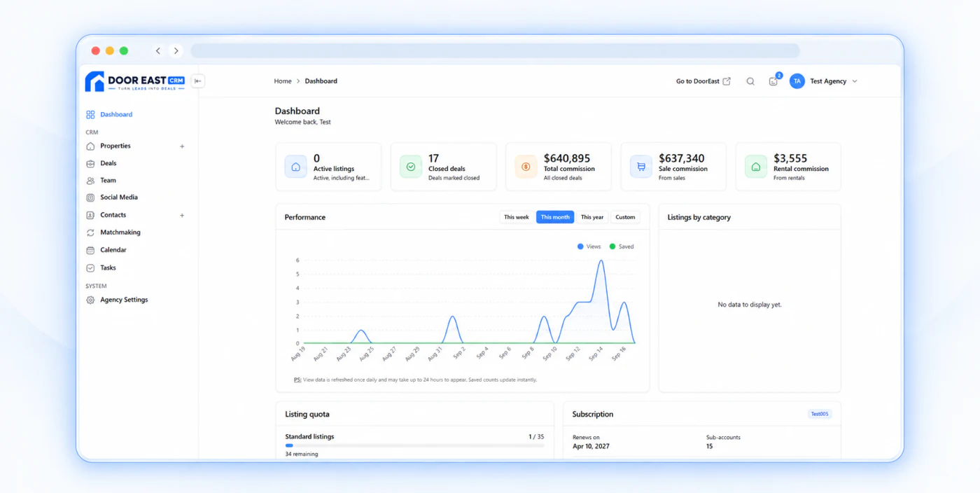Select the This year tab
The height and width of the screenshot is (493, 980).
(592, 217)
